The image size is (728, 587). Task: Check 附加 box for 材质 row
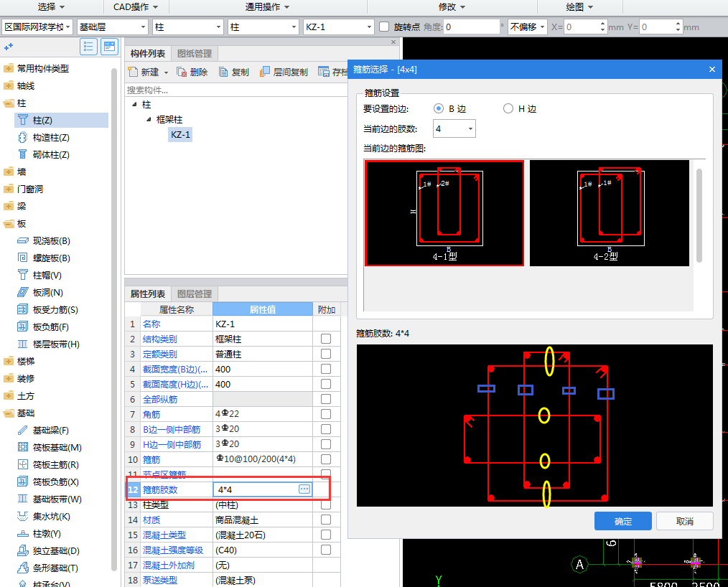coord(326,520)
